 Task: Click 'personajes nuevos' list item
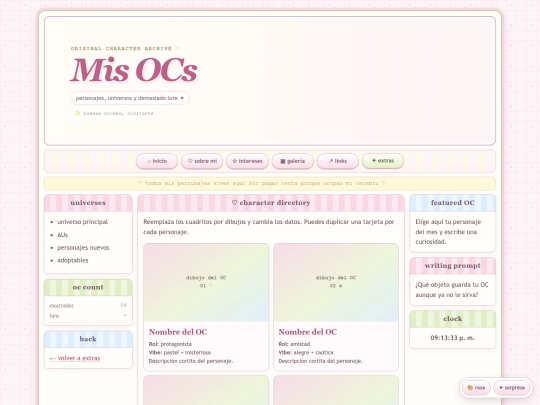pyautogui.click(x=83, y=248)
